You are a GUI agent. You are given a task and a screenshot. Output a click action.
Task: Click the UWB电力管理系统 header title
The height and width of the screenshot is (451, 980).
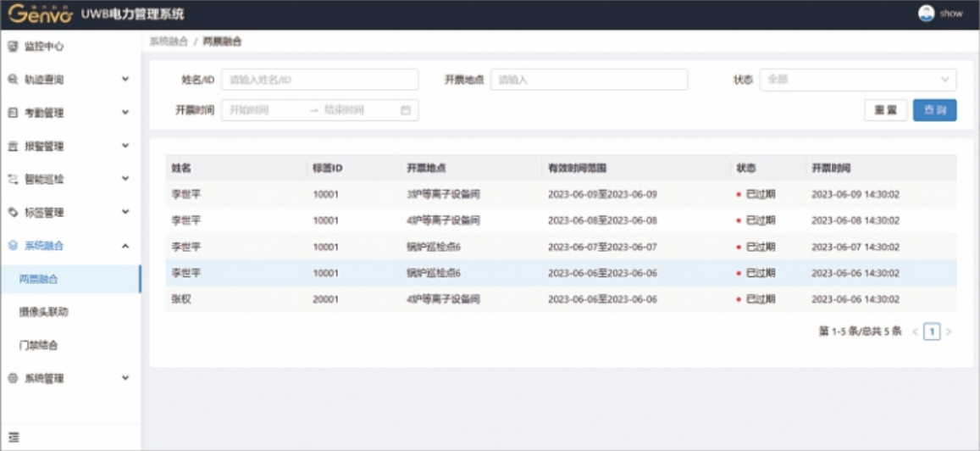pos(132,14)
